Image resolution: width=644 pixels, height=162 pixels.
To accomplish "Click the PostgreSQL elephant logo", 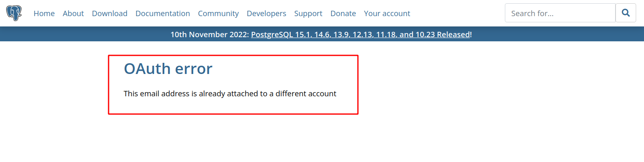I will click(14, 13).
